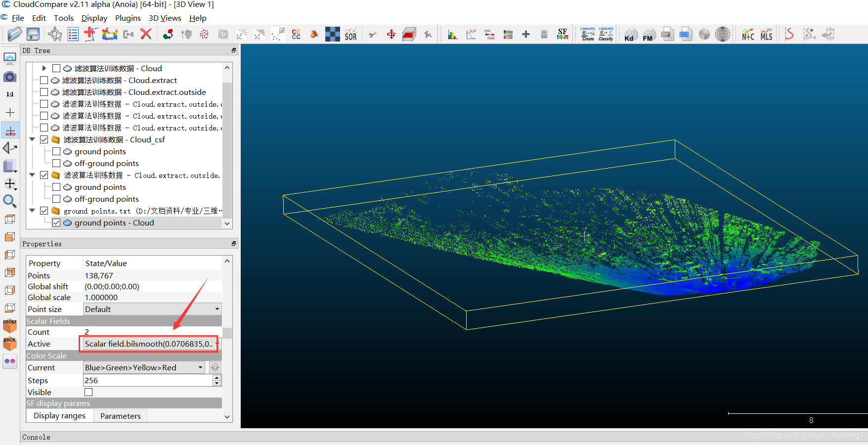Collapse the 'ground points.txt' tree group
This screenshot has height=445, width=868.
(x=32, y=211)
